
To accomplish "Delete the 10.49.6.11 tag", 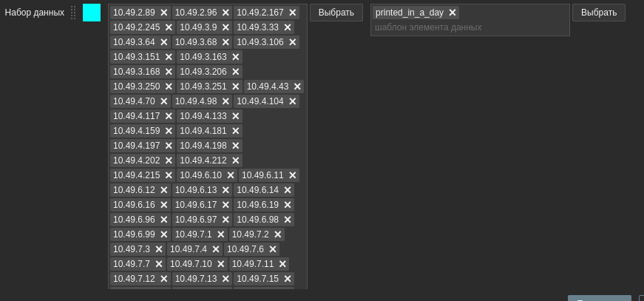I will [293, 175].
